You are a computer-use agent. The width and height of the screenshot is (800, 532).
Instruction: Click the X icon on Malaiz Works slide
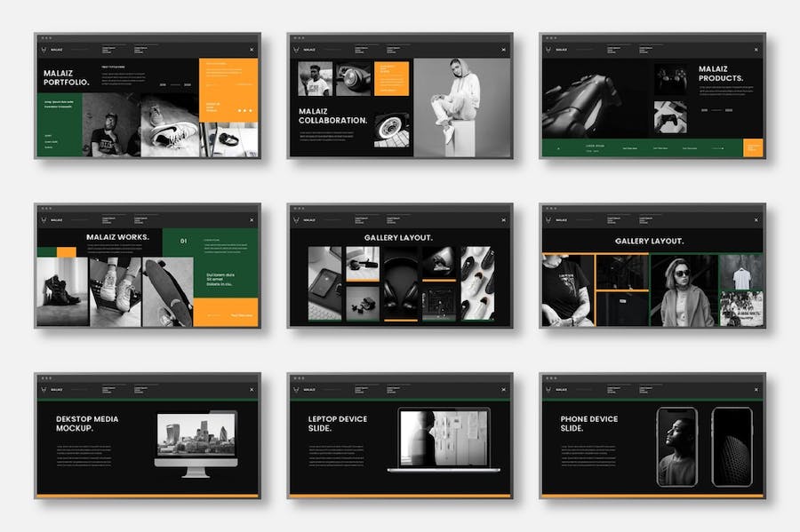pyautogui.click(x=252, y=220)
